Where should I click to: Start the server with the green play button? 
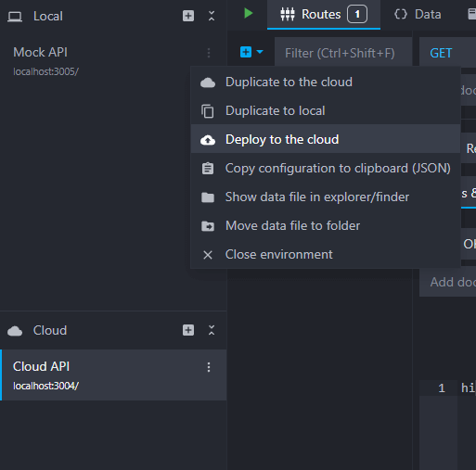248,14
